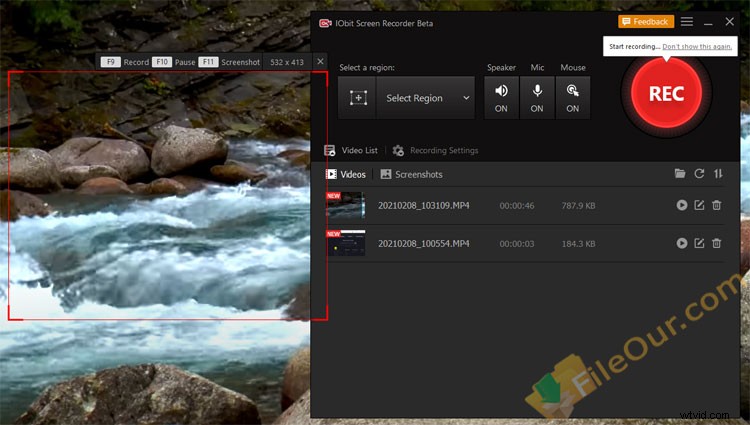
Task: Open the hamburger main menu
Action: (x=687, y=22)
